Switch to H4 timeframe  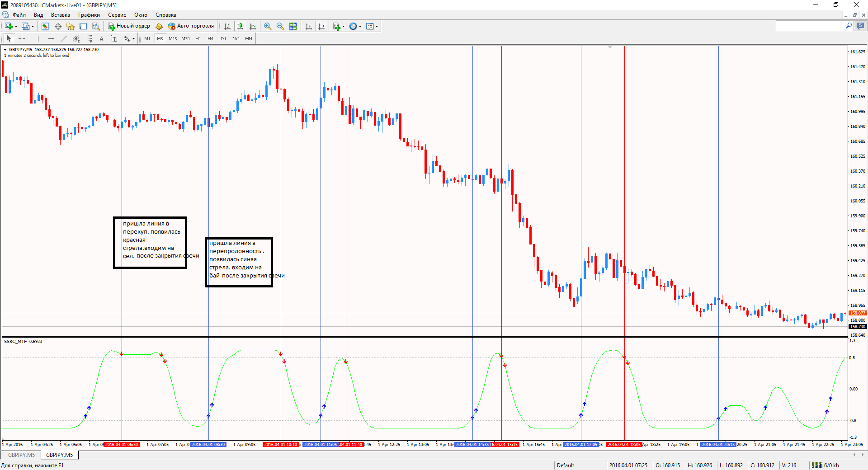tap(211, 38)
